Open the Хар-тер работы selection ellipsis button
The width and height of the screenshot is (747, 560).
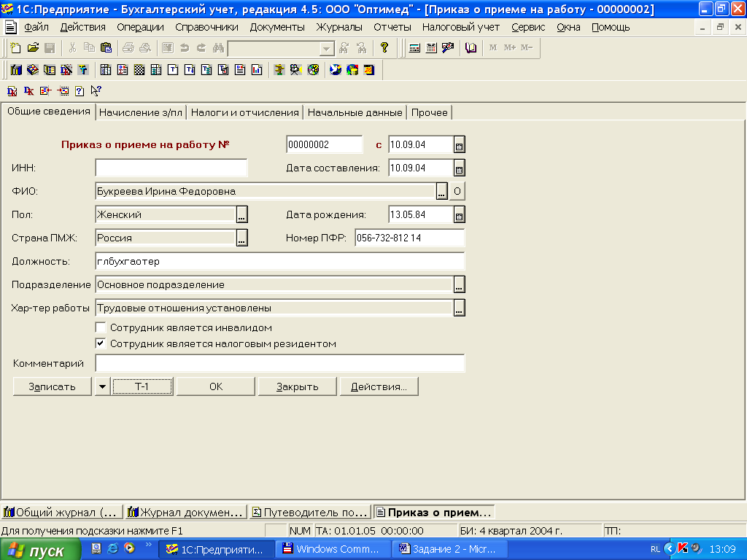(459, 308)
